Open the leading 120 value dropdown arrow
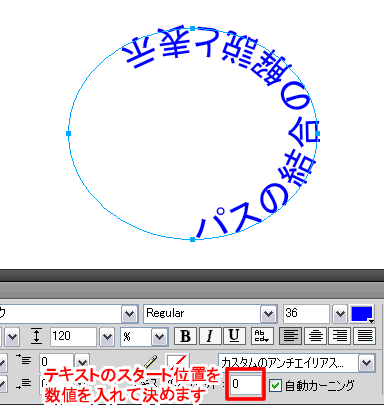Screen dimensions: 384x413 107,337
